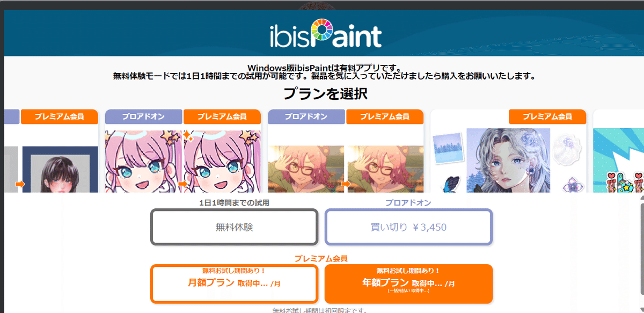Viewport: 644px width, 313px height.
Task: Choose the 月額プラン monthly premium plan
Action: (x=234, y=283)
